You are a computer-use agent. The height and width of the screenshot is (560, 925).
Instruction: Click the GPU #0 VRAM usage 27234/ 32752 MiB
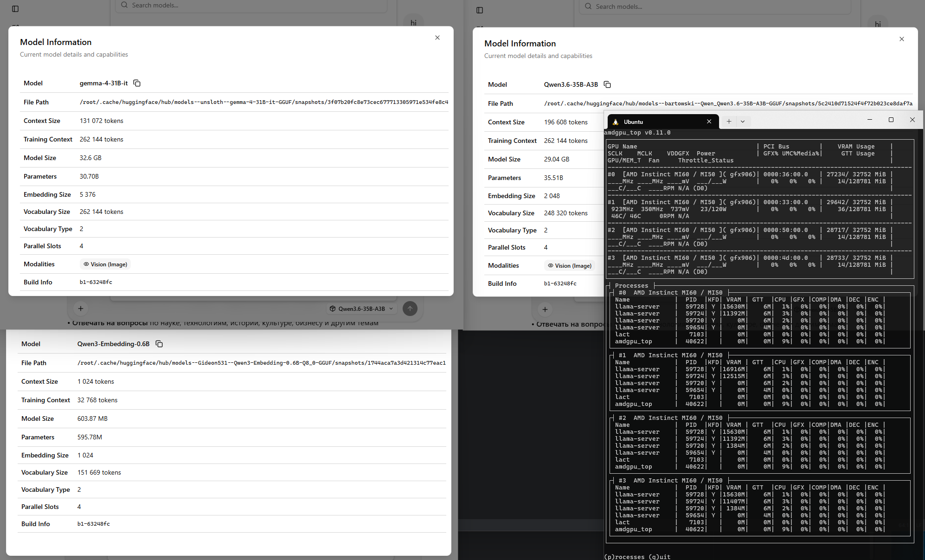[856, 174]
